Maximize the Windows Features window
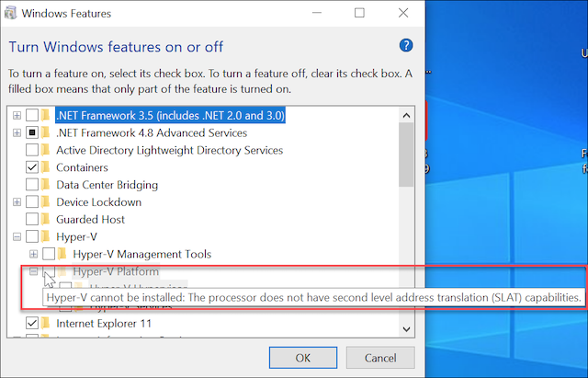 [359, 13]
